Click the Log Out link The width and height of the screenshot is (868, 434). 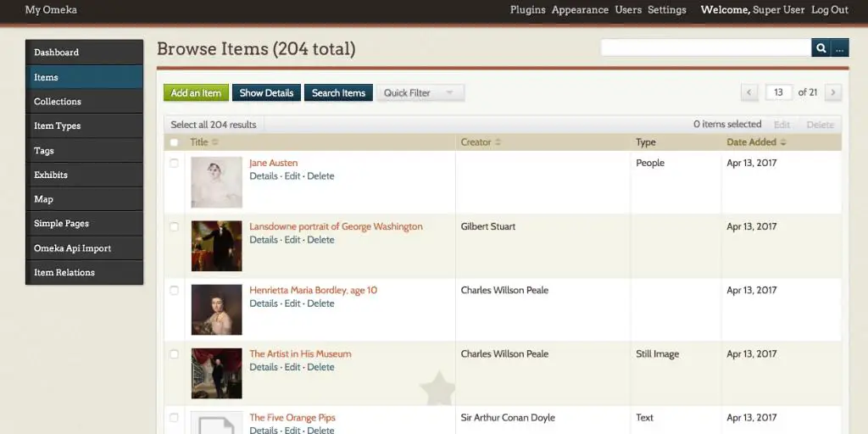tap(830, 10)
